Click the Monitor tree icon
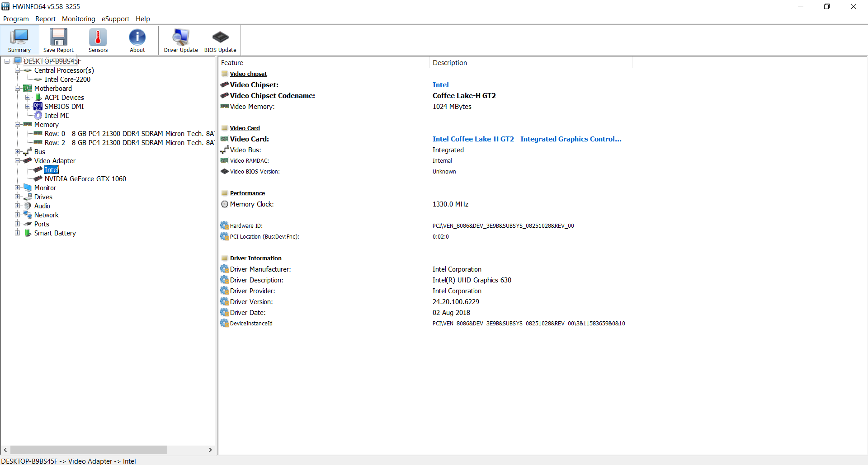This screenshot has width=868, height=465. pyautogui.click(x=28, y=188)
